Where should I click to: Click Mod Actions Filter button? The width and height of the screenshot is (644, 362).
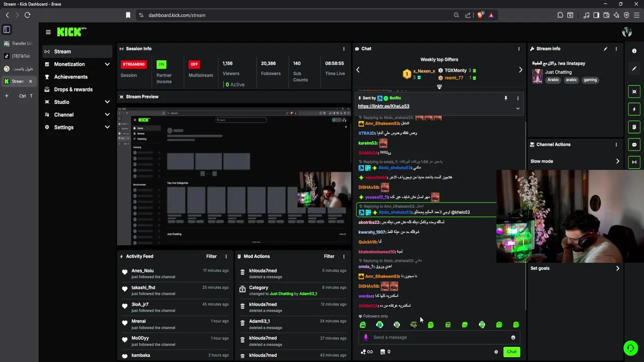329,256
